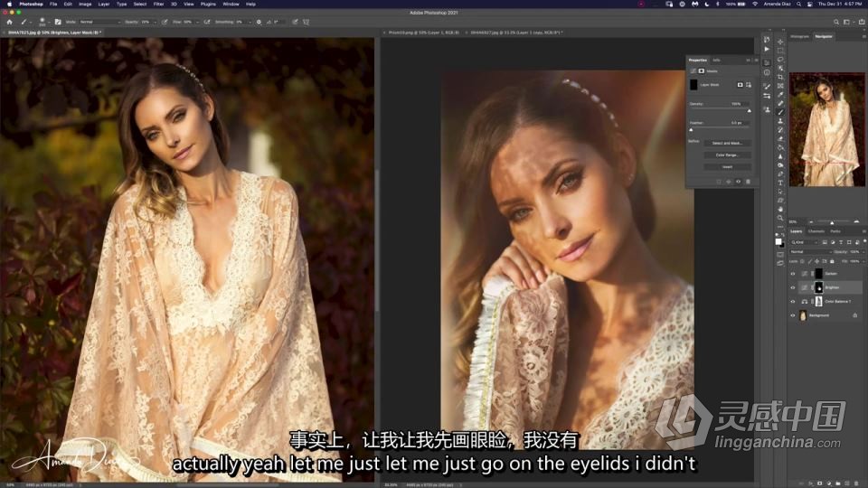Image resolution: width=868 pixels, height=488 pixels.
Task: Select the Move tool
Action: 780,42
